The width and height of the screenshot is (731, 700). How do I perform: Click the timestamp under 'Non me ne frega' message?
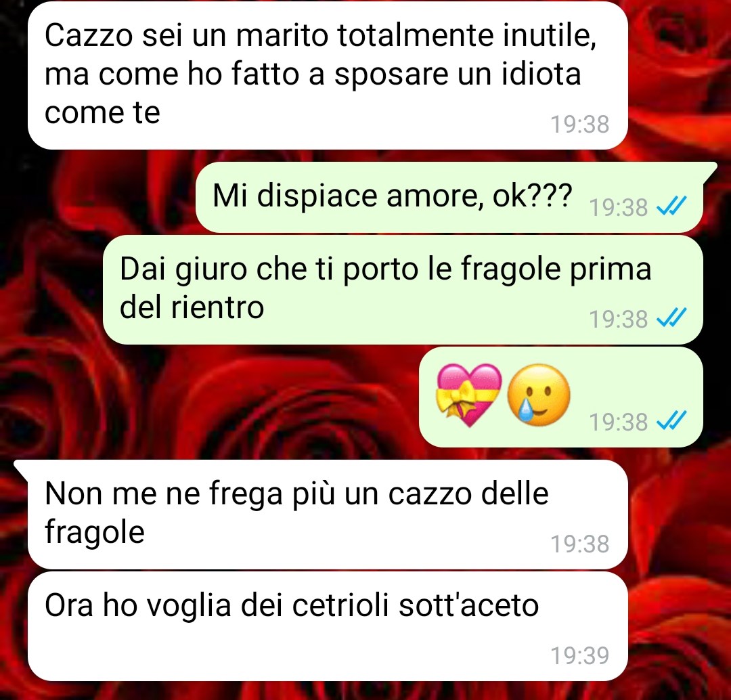[580, 544]
